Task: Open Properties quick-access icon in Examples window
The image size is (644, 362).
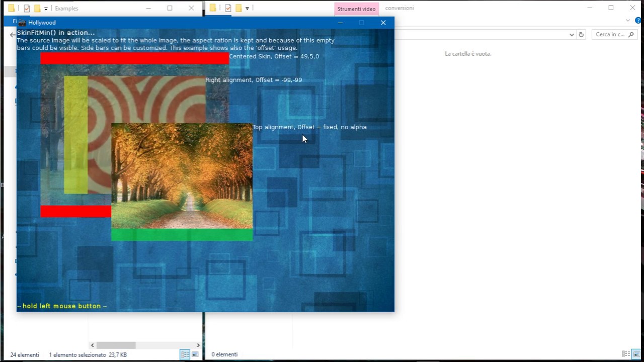Action: point(27,8)
